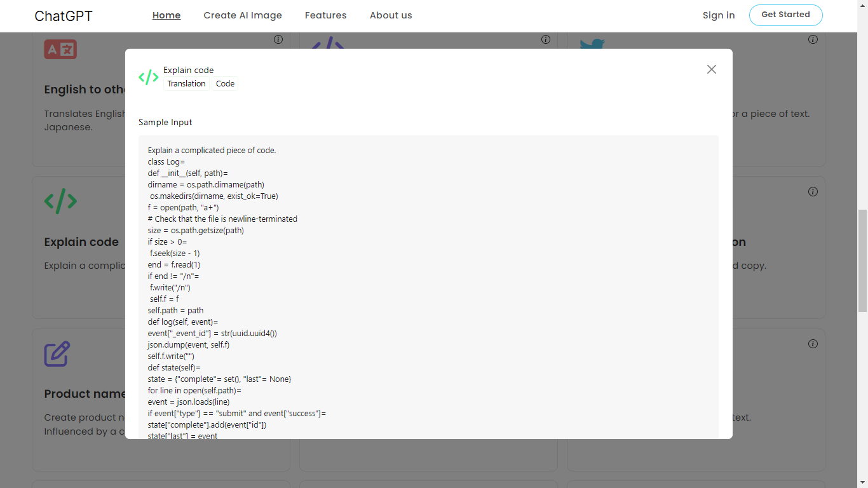Click the green code icon in the modal header
868x488 pixels.
148,77
